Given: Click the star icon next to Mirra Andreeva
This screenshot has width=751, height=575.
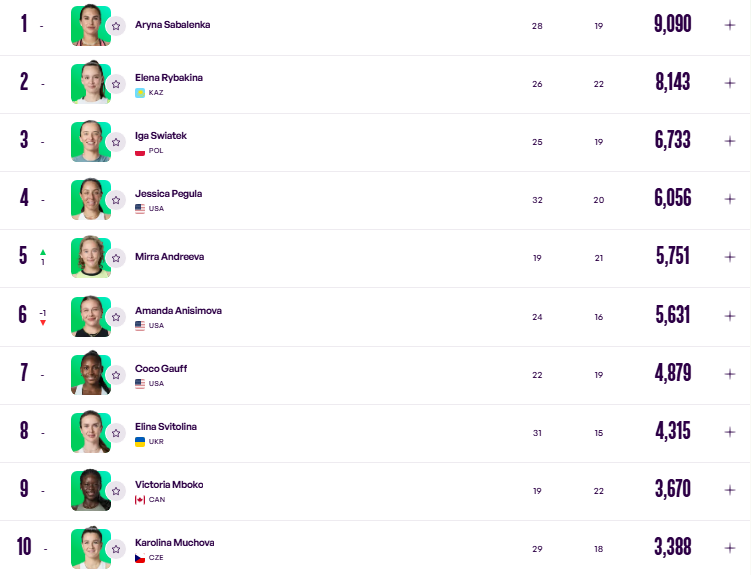Looking at the screenshot, I should tap(116, 258).
